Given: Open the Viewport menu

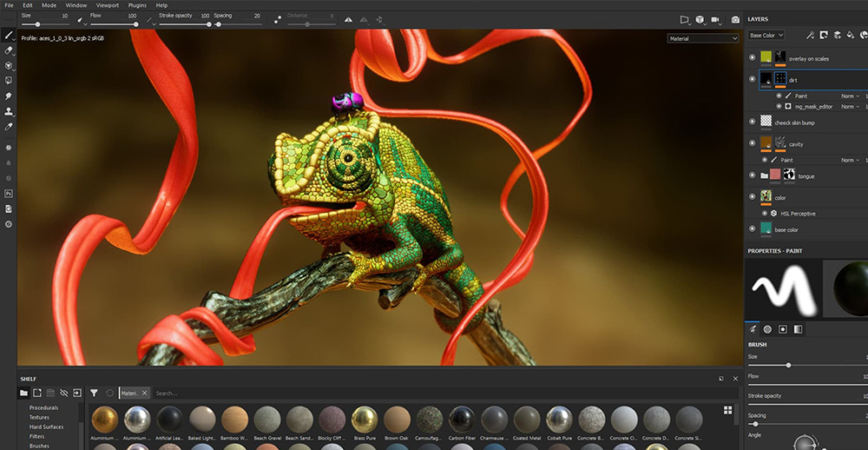Looking at the screenshot, I should tap(108, 5).
